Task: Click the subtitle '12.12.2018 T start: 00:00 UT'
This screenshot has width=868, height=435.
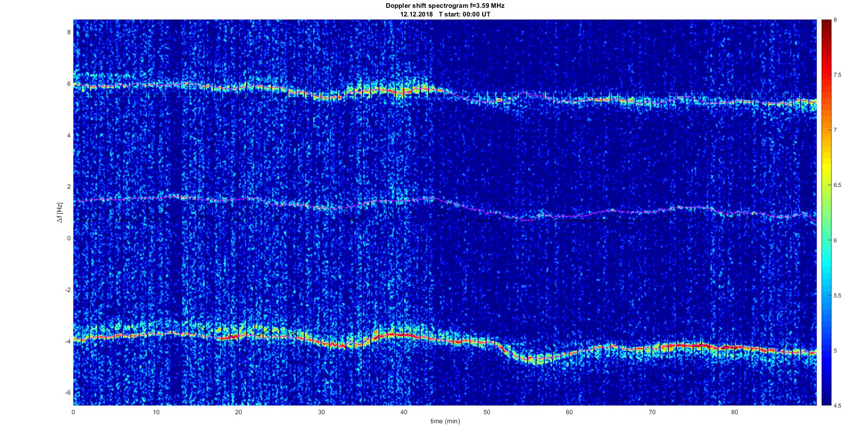Action: tap(445, 14)
